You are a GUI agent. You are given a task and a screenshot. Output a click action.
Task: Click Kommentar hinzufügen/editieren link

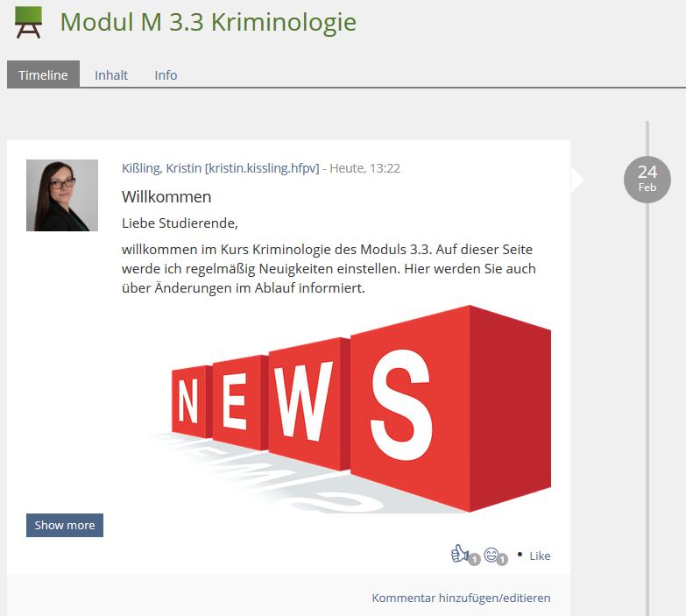point(461,598)
